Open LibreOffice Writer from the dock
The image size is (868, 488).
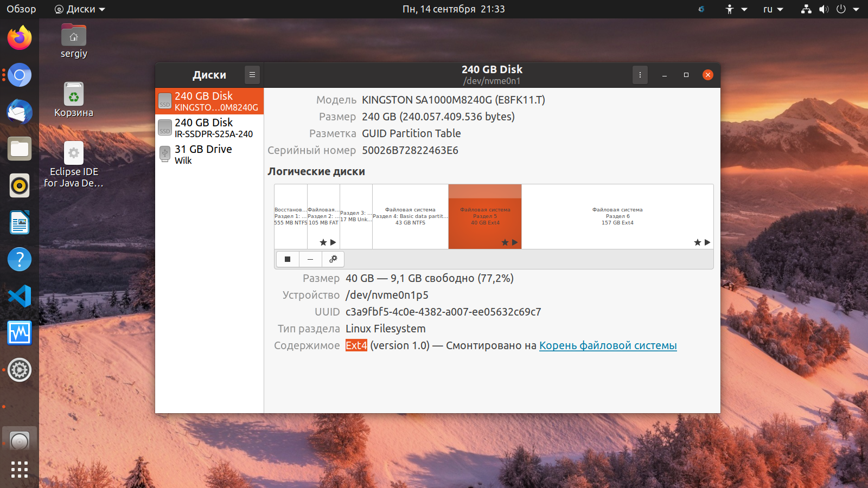point(20,222)
